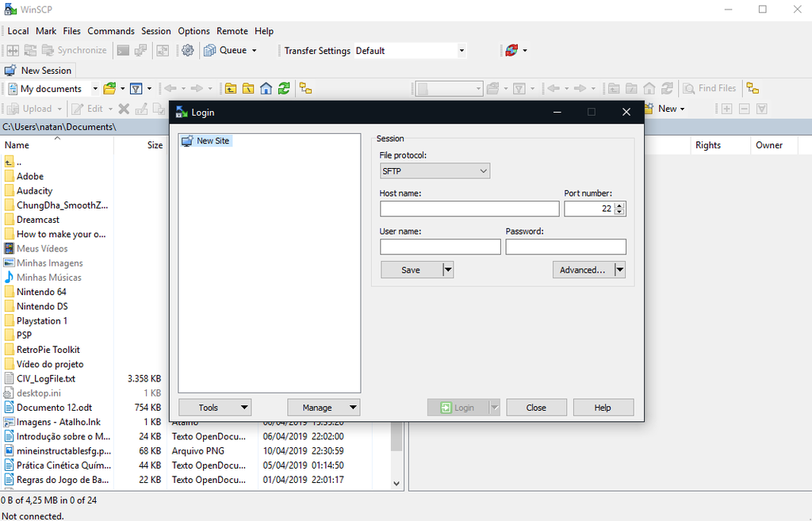This screenshot has width=812, height=521.
Task: Click the green Login button
Action: (x=458, y=408)
